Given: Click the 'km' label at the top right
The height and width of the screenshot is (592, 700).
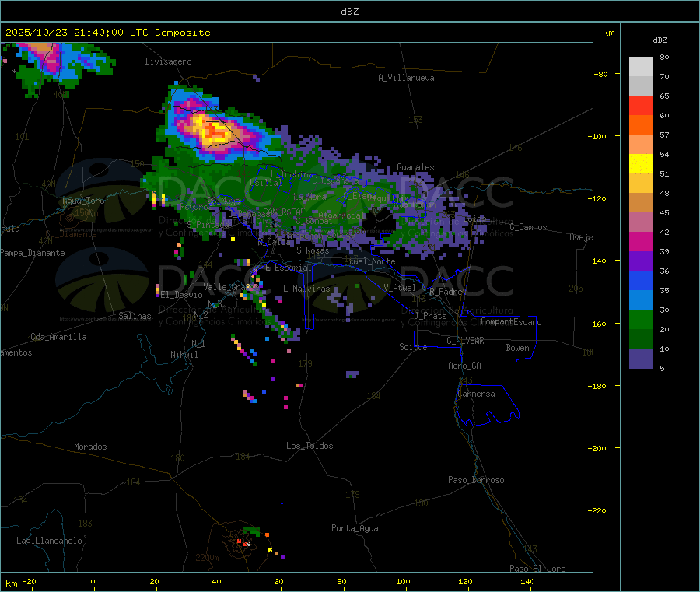Looking at the screenshot, I should click(x=609, y=33).
